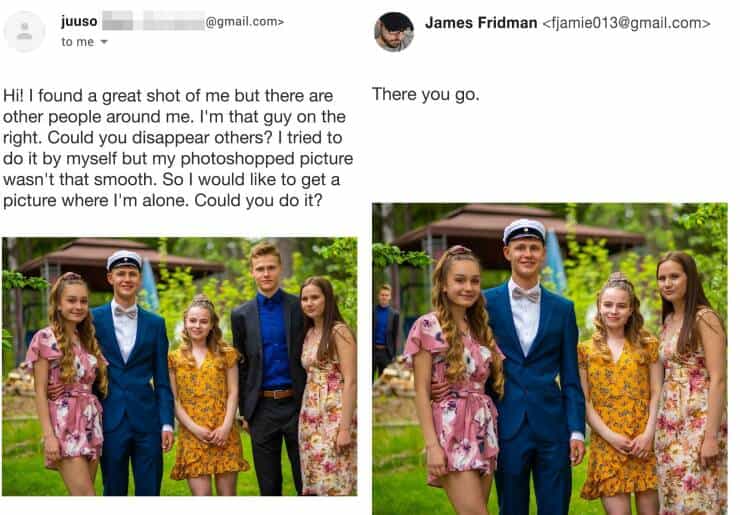Click the "Hi! I found a great shot" message

(178, 147)
